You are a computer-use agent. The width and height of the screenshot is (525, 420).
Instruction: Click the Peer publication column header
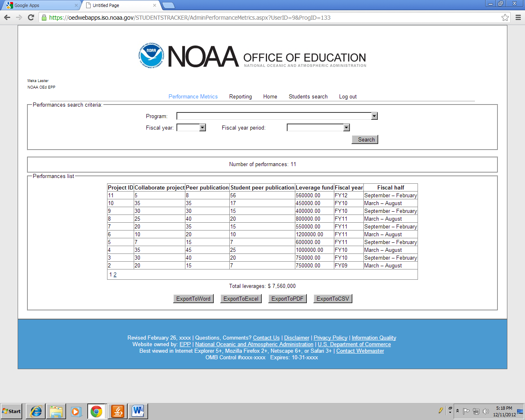click(x=207, y=187)
